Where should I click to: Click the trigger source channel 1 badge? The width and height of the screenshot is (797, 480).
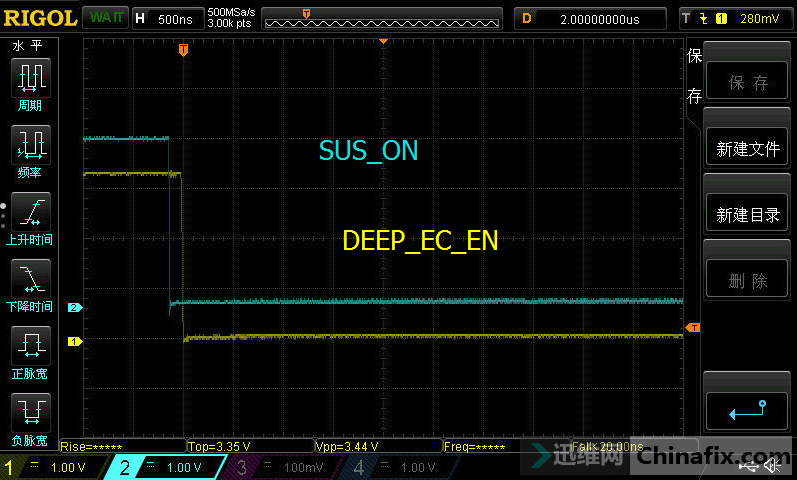(x=721, y=19)
